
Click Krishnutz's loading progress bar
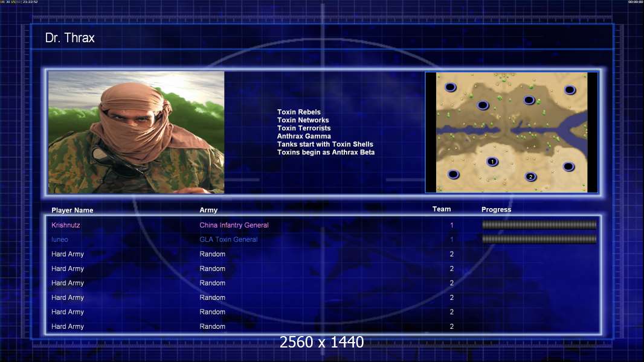tap(539, 224)
